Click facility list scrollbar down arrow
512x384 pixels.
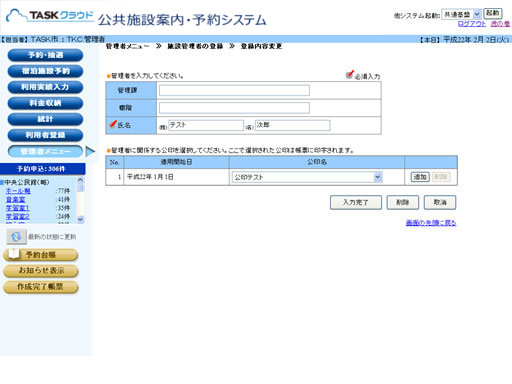pyautogui.click(x=80, y=219)
